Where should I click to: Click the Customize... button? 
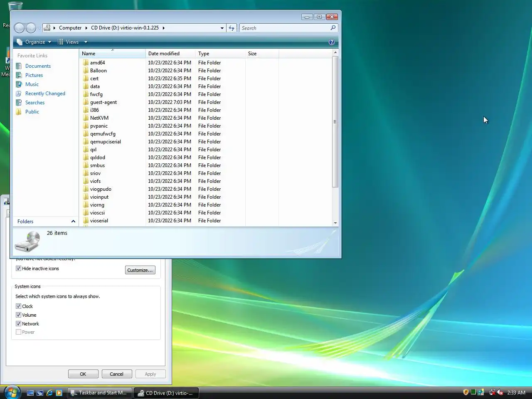(140, 270)
